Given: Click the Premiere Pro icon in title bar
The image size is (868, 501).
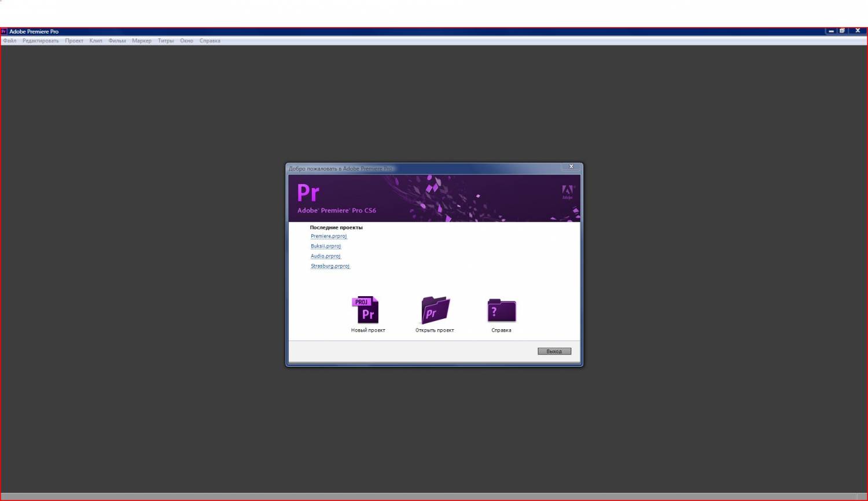Looking at the screenshot, I should [x=4, y=31].
